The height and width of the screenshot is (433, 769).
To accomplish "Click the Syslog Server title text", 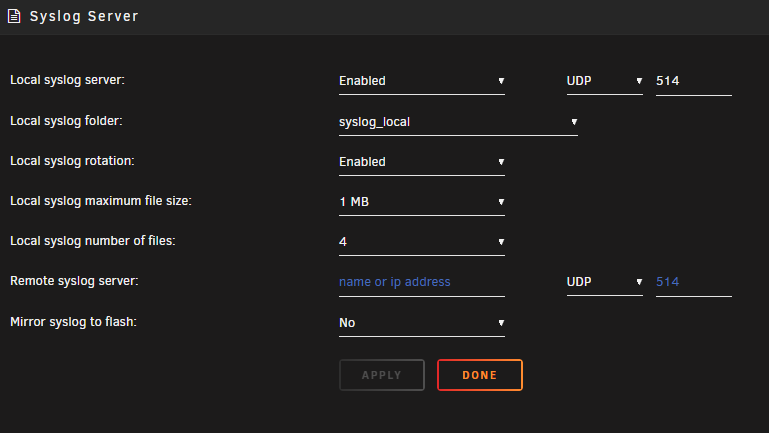I will [x=84, y=16].
